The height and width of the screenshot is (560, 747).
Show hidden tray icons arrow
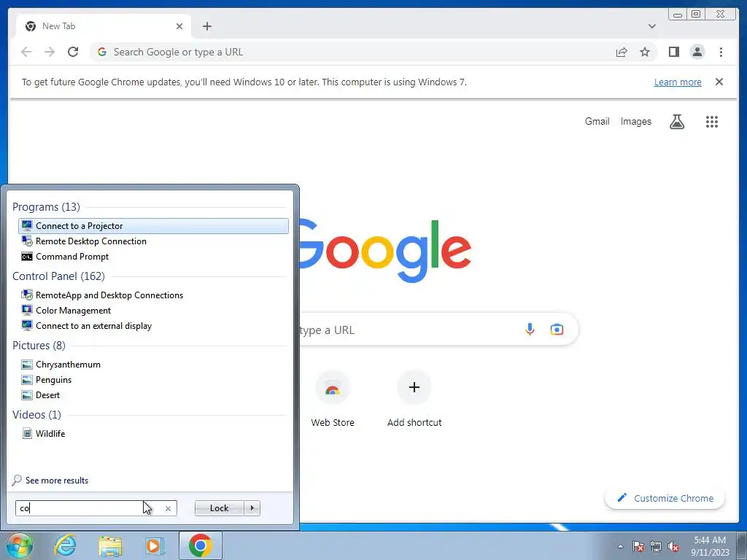coord(620,546)
